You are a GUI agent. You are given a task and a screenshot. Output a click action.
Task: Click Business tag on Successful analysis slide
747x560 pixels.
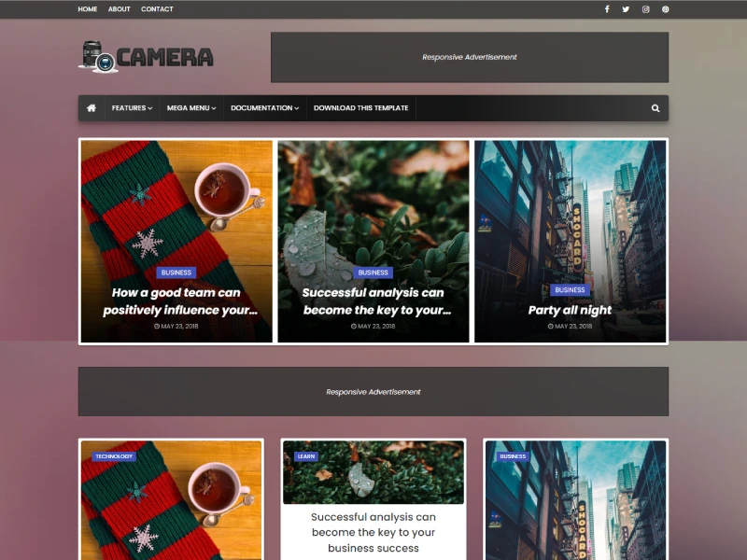point(373,273)
